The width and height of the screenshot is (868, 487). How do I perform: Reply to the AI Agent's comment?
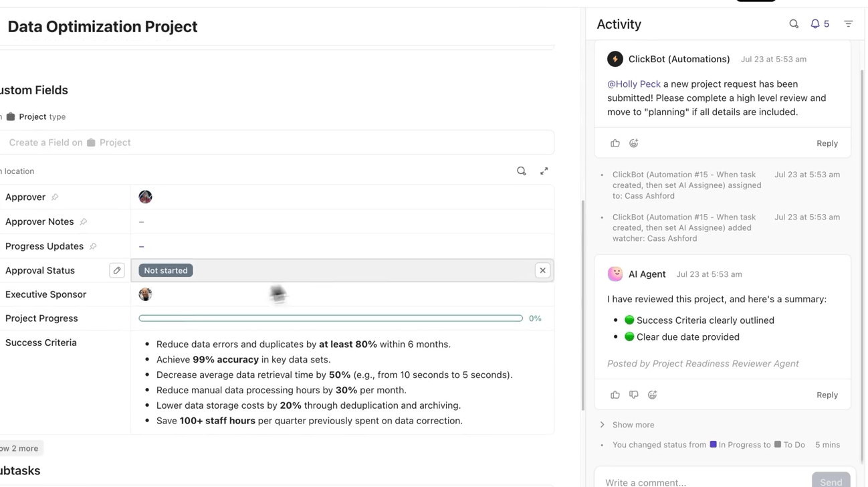pos(827,395)
